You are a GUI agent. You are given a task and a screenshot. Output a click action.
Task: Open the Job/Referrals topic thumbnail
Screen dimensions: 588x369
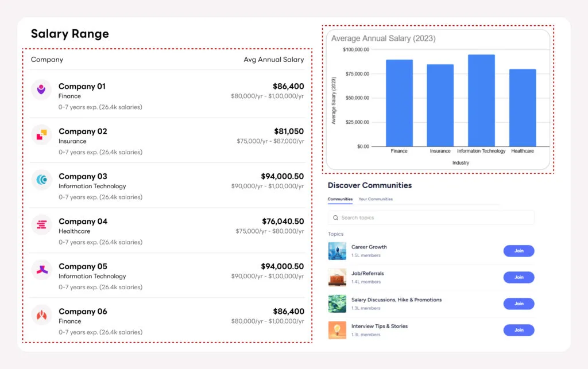click(337, 277)
